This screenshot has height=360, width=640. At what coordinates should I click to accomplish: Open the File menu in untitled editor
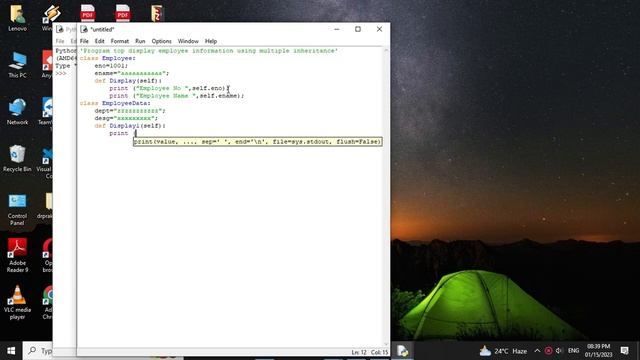pyautogui.click(x=84, y=41)
